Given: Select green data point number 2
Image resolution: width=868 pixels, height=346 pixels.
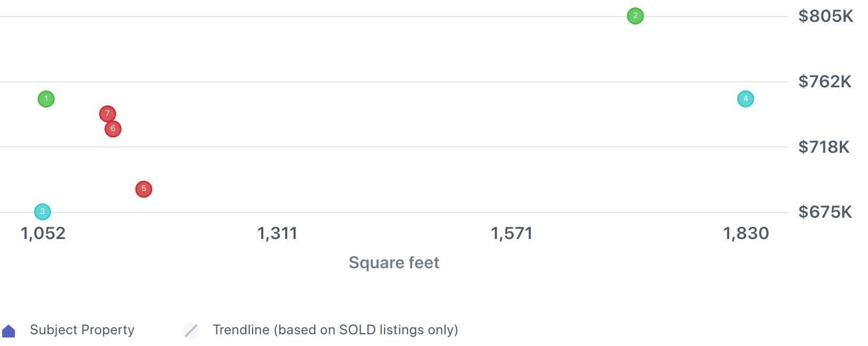Looking at the screenshot, I should pyautogui.click(x=635, y=16).
